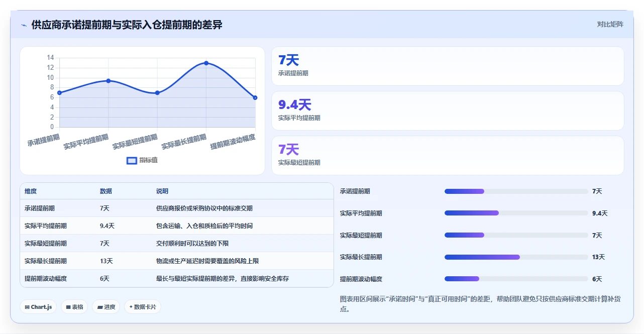This screenshot has height=334, width=644.
Task: Click the 实际最短提前期 progress bar
Action: 516,235
